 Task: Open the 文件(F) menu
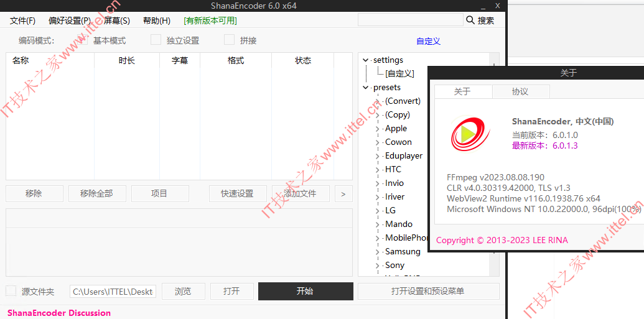tap(22, 21)
